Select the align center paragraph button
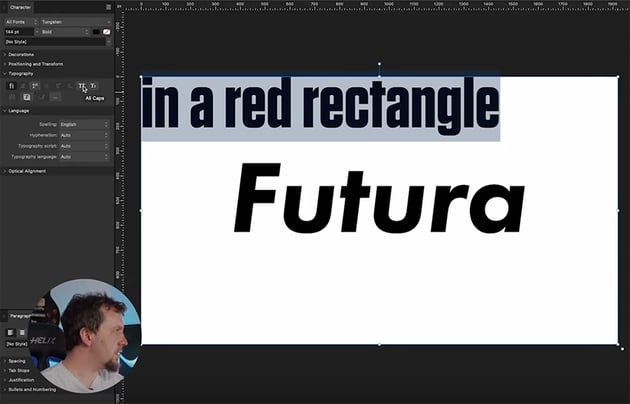Screen dimensions: 630x404 click(x=22, y=333)
